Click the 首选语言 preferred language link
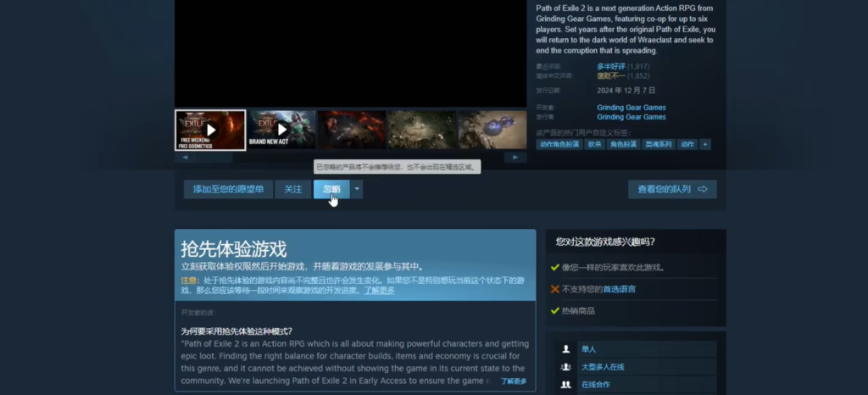Viewport: 868px width, 395px height. point(619,289)
